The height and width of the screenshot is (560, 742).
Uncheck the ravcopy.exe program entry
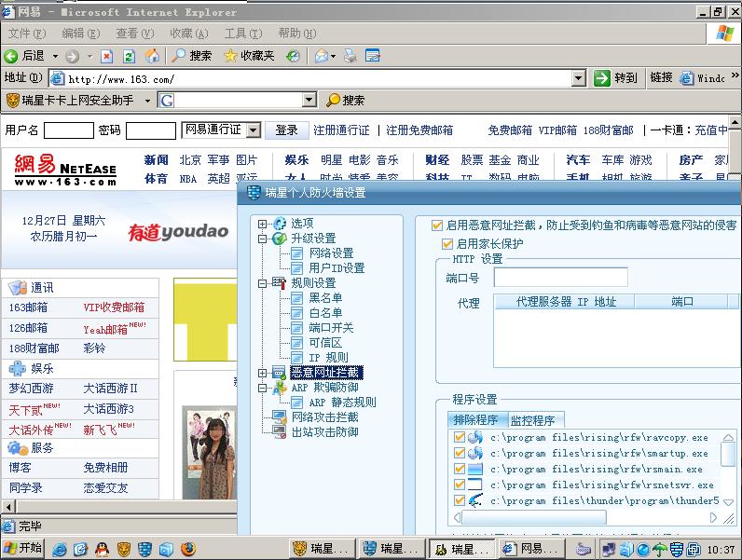[x=459, y=437]
